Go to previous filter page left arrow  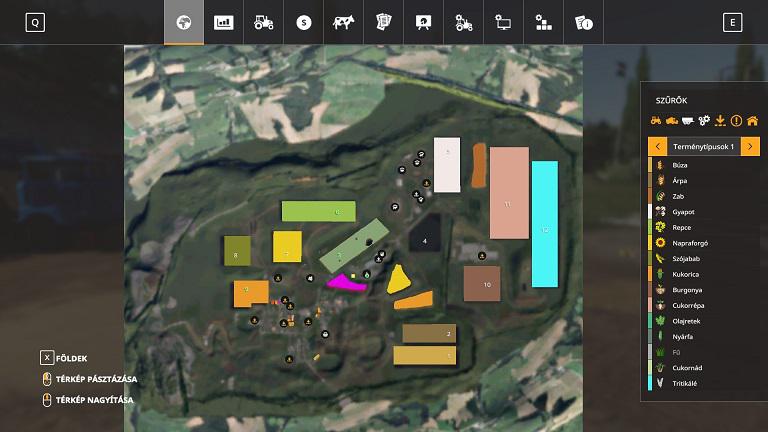[x=657, y=146]
